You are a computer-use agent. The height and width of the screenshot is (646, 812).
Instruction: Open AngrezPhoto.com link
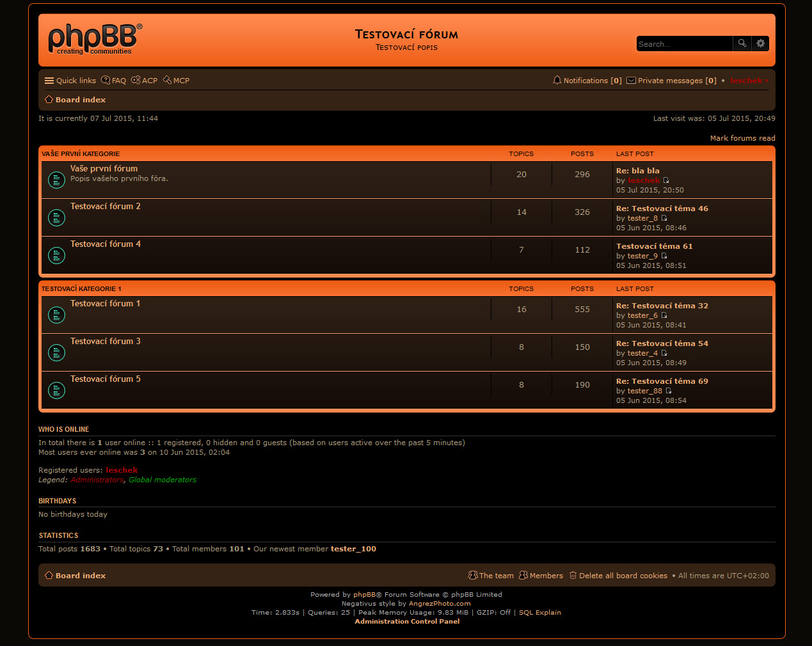click(x=440, y=604)
